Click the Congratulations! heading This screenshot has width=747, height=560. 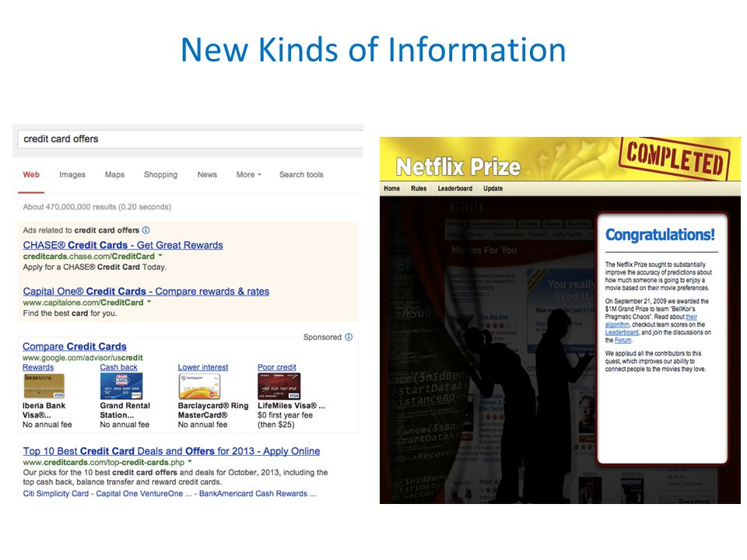[660, 235]
